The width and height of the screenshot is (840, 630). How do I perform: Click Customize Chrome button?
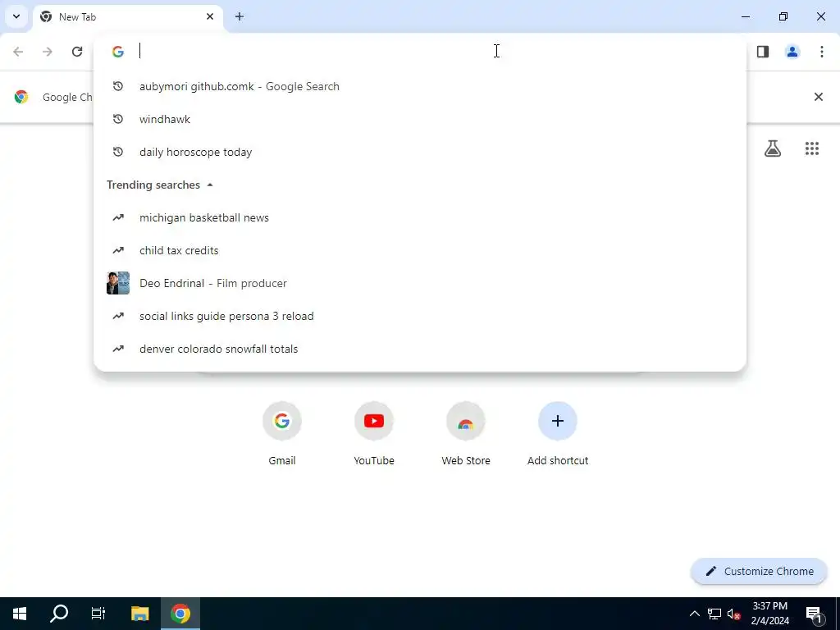click(759, 572)
